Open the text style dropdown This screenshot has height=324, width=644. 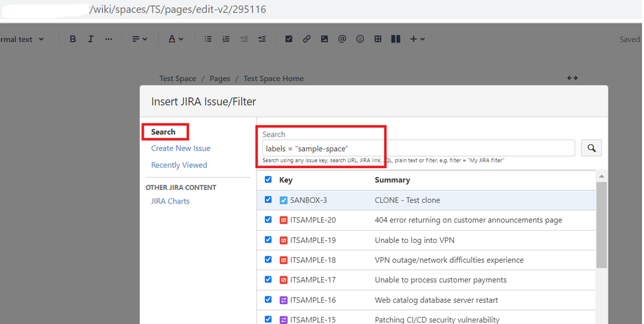[21, 39]
